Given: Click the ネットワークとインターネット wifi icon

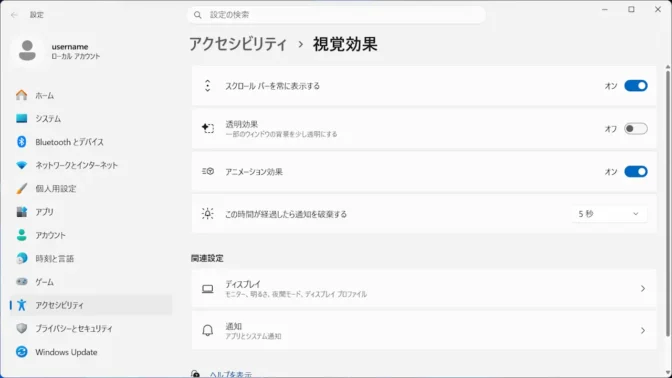Looking at the screenshot, I should [x=21, y=165].
